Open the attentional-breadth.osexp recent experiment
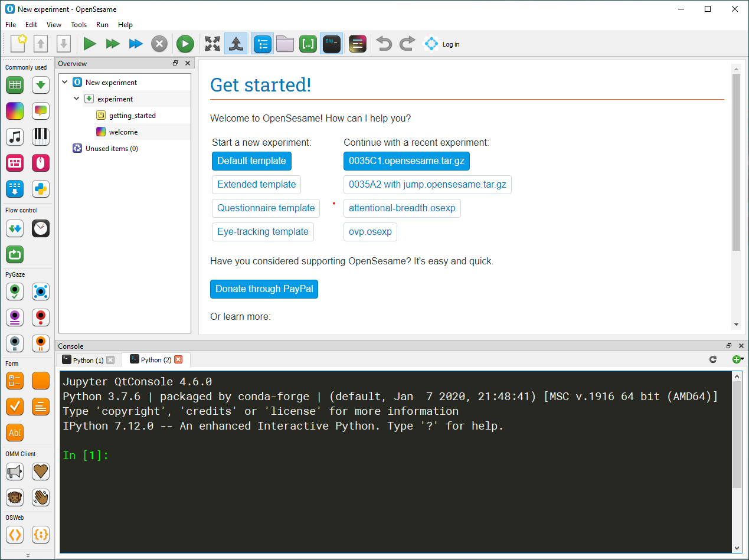Viewport: 749px width, 560px height. click(402, 208)
